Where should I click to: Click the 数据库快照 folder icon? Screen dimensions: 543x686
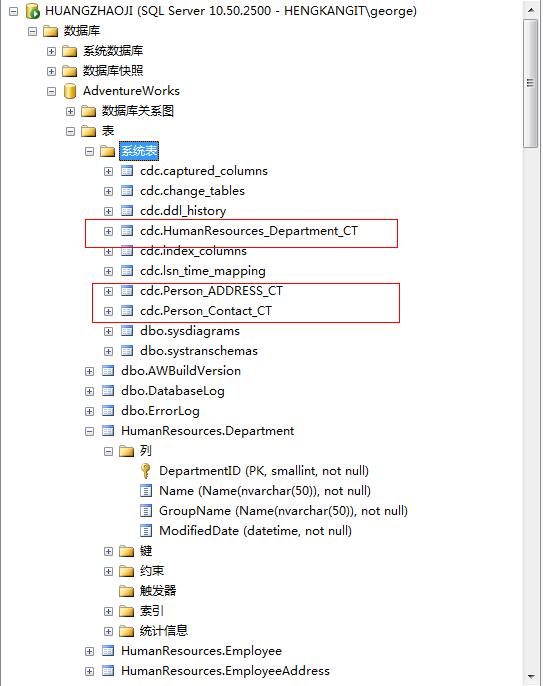click(70, 71)
